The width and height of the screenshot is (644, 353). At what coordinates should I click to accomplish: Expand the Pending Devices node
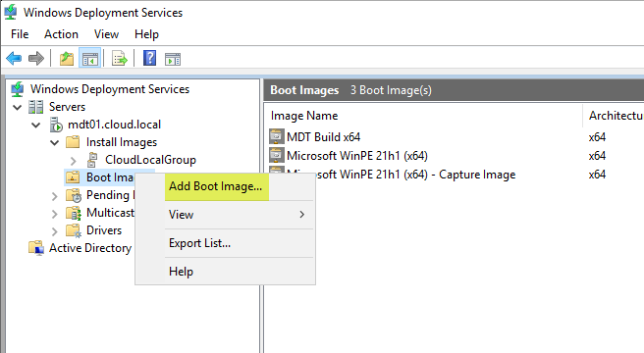pyautogui.click(x=55, y=196)
